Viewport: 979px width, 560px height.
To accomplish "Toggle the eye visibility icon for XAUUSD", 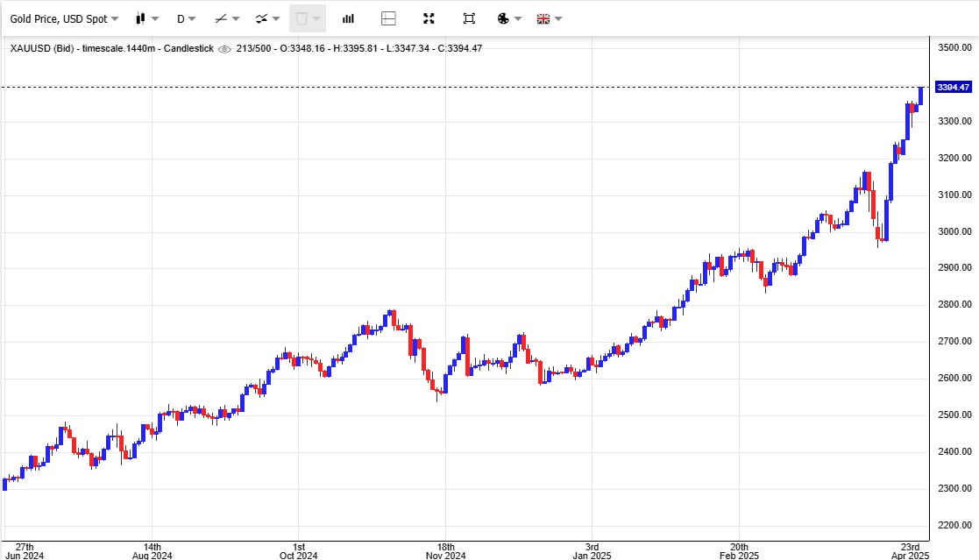I will [x=224, y=48].
